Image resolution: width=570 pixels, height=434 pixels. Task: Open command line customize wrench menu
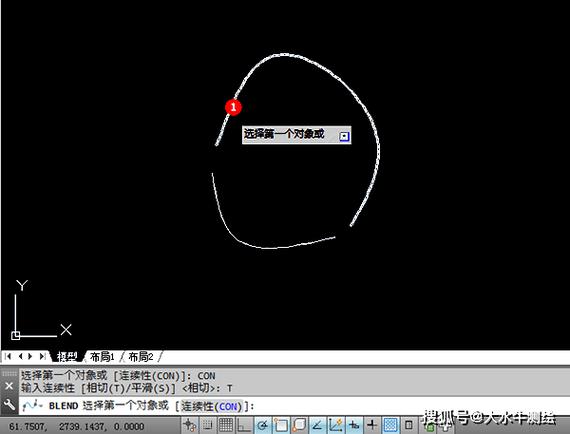click(9, 405)
